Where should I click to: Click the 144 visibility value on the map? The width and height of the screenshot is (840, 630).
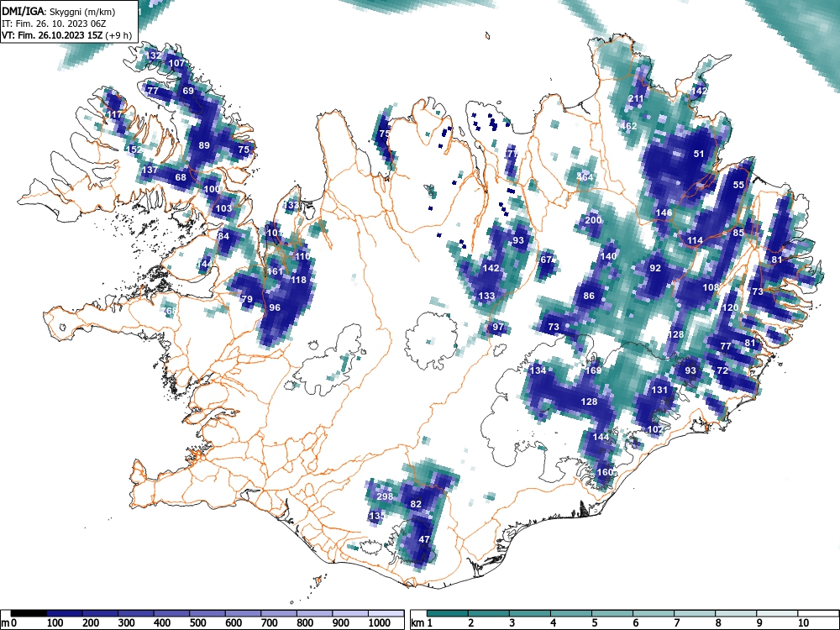[x=601, y=437]
